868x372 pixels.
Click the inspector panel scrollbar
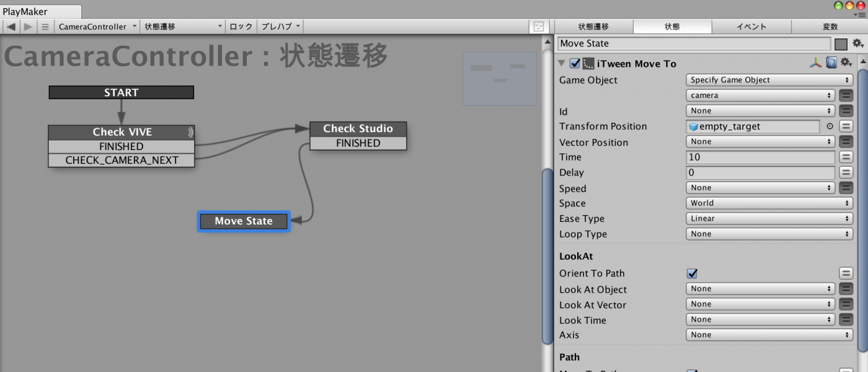[863, 211]
